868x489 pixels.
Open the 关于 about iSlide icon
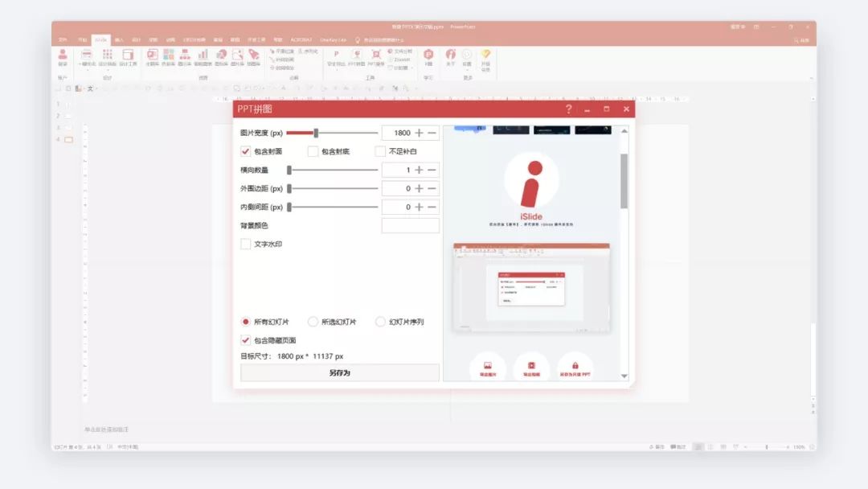pos(451,57)
